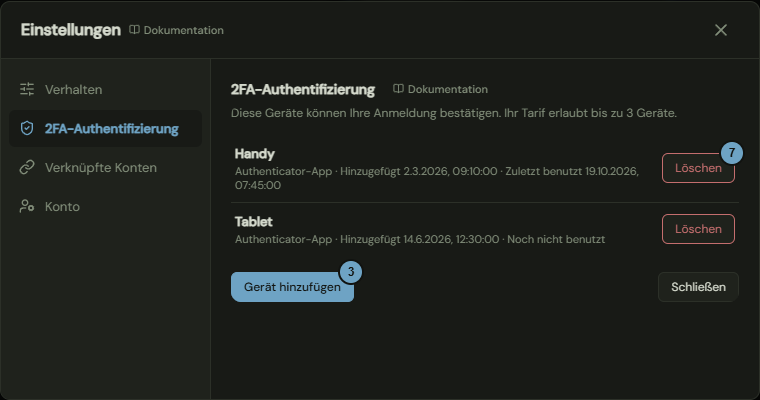
Task: Click the sliders icon beside Verhalten
Action: [27, 89]
